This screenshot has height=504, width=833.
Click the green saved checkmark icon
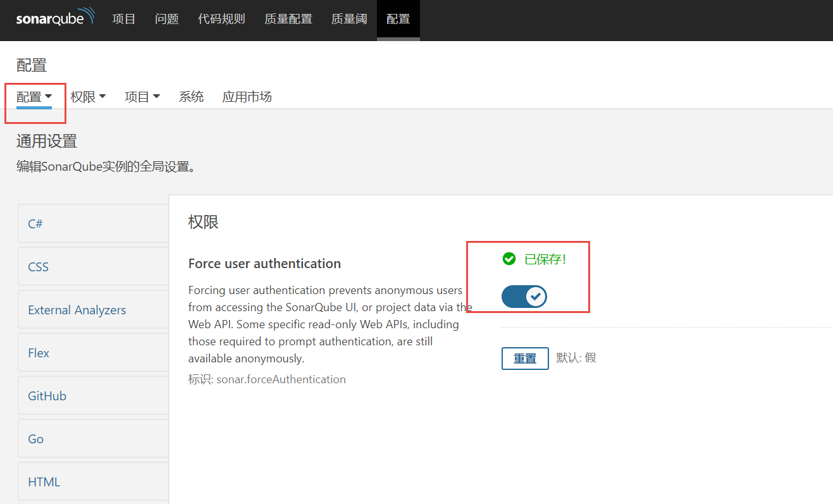click(509, 259)
